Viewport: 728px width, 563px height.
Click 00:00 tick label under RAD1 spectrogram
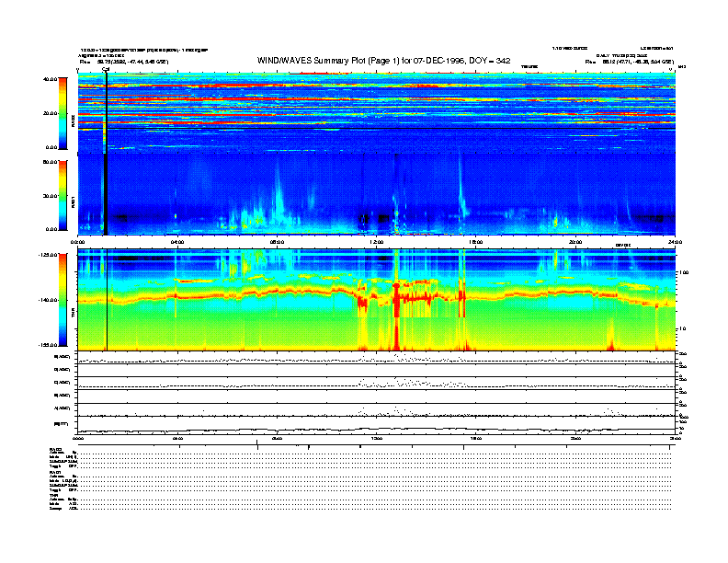click(x=77, y=242)
